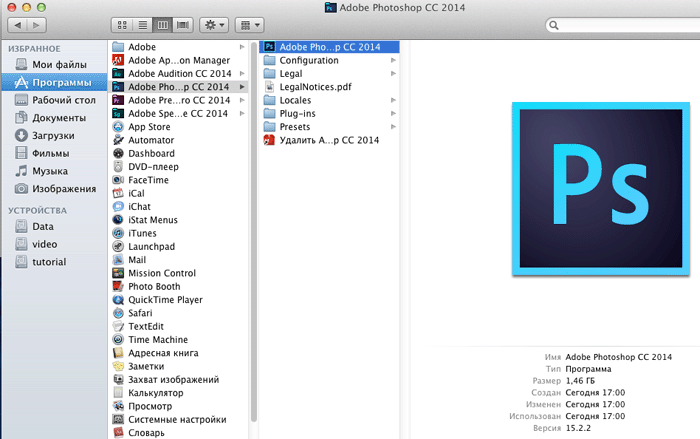Viewport: 700px width, 439px height.
Task: Open Мои файлы in sidebar
Action: (x=54, y=65)
